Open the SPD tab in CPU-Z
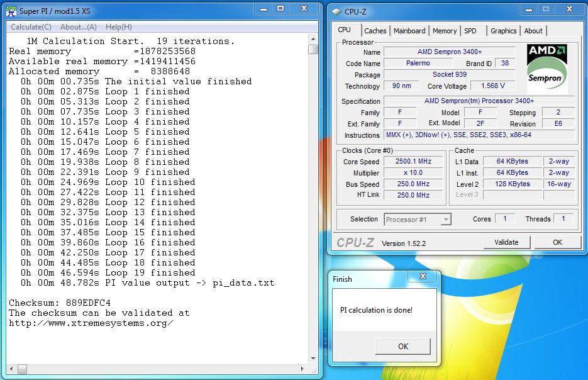Viewport: 588px width, 380px height. pos(470,31)
